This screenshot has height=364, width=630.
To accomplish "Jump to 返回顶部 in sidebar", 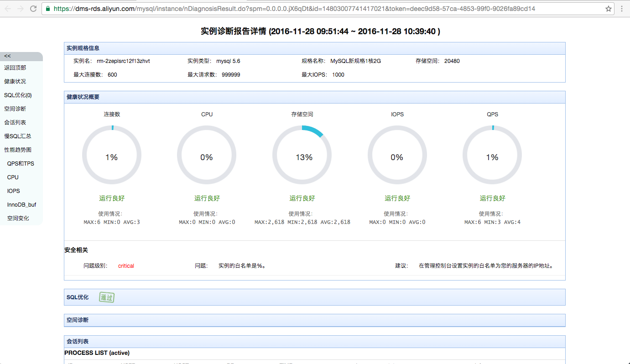I will point(15,68).
